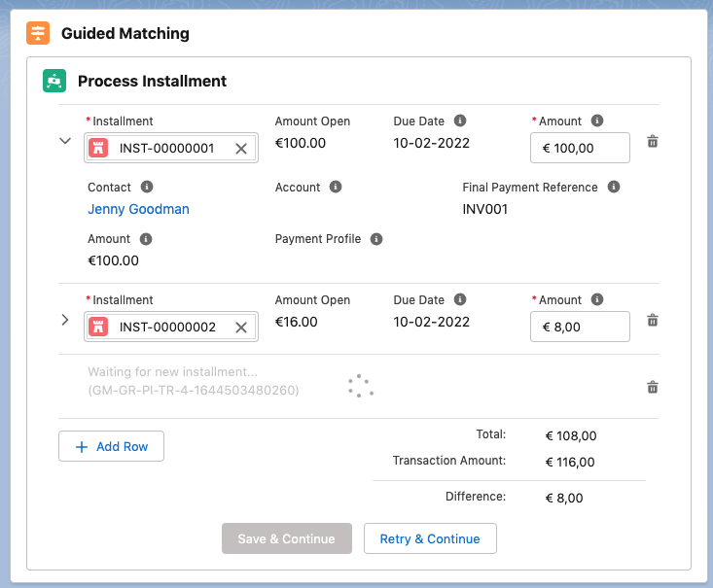Delete the INST-00000002 installment row

pyautogui.click(x=653, y=321)
